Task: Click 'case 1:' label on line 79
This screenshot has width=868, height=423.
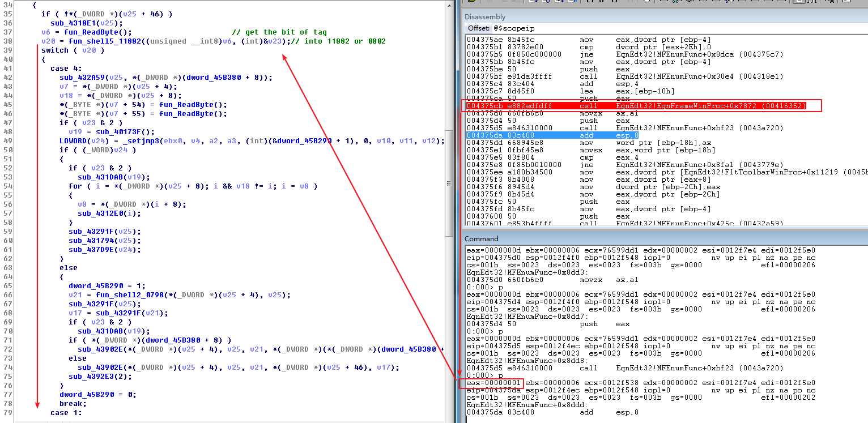Action: pos(66,412)
